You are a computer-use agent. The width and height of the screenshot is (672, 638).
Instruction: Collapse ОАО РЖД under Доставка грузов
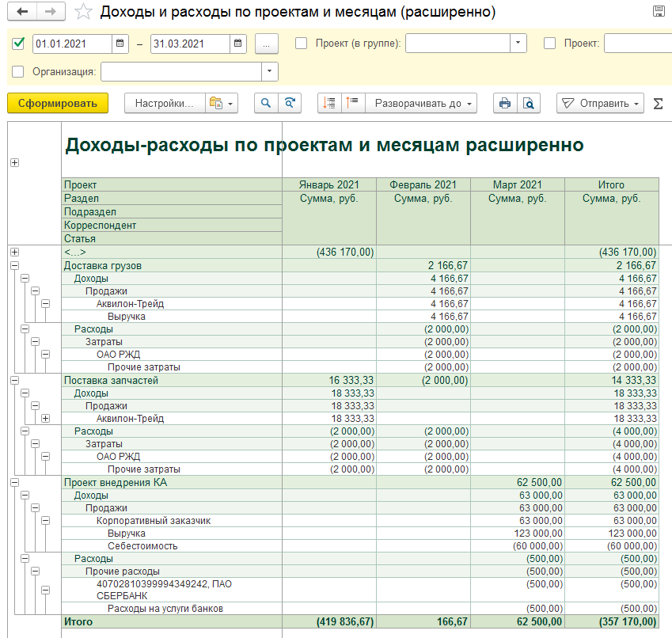[45, 355]
